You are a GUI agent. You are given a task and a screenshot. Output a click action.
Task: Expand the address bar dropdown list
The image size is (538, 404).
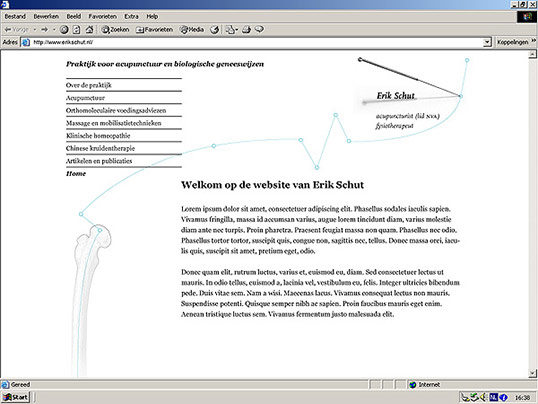click(487, 42)
